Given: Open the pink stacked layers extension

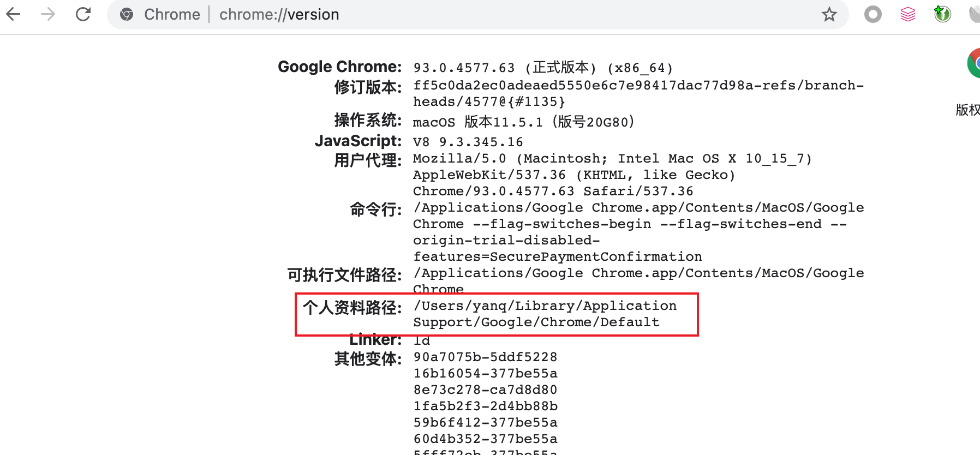Looking at the screenshot, I should coord(908,14).
